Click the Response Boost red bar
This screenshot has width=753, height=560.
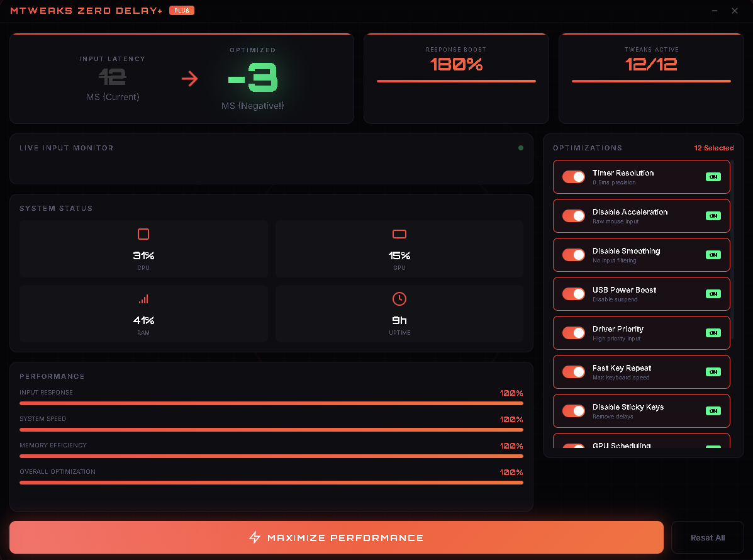456,81
